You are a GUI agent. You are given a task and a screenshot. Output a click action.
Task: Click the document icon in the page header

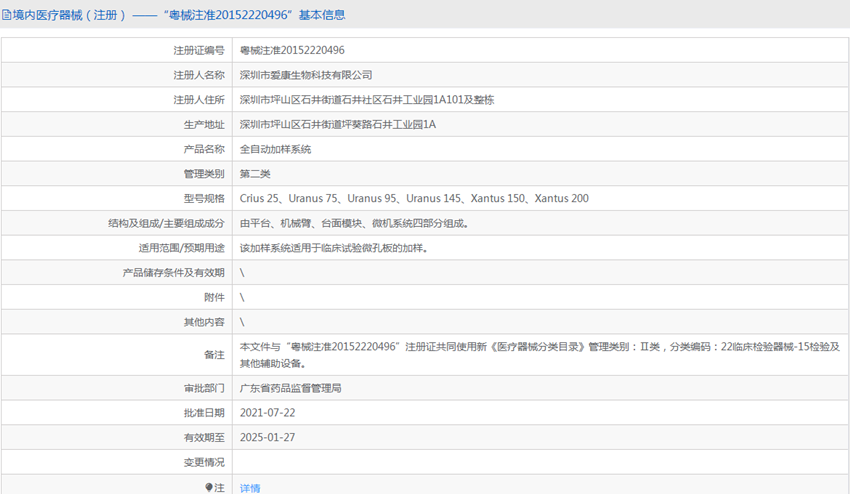tap(7, 15)
